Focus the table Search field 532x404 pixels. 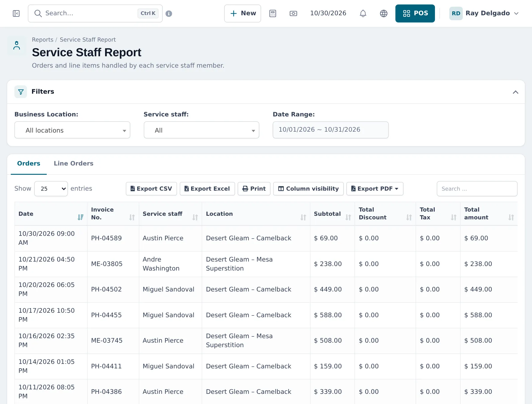[477, 189]
